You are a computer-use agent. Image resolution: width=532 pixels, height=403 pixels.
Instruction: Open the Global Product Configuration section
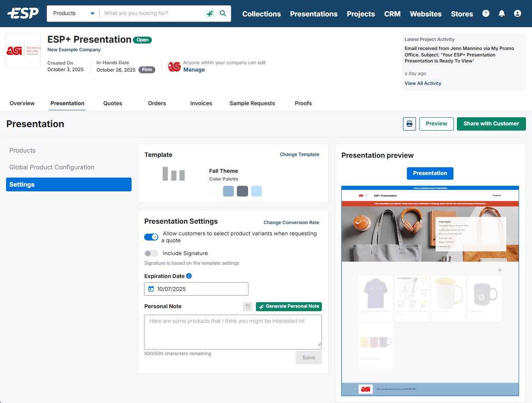(x=52, y=167)
